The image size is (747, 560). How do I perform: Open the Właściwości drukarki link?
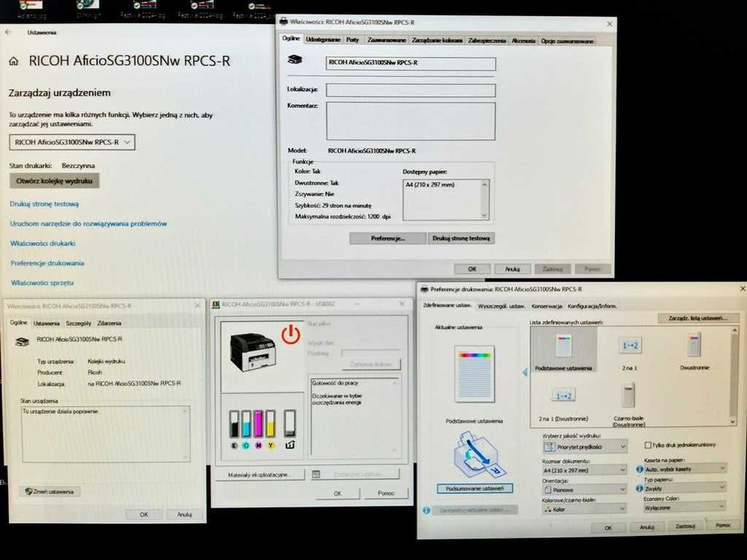(43, 243)
